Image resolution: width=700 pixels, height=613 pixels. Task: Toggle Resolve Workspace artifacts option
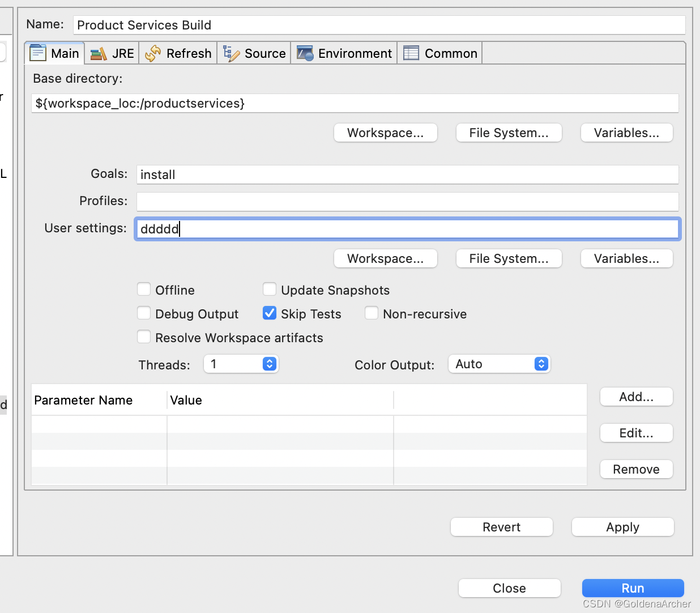coord(144,338)
